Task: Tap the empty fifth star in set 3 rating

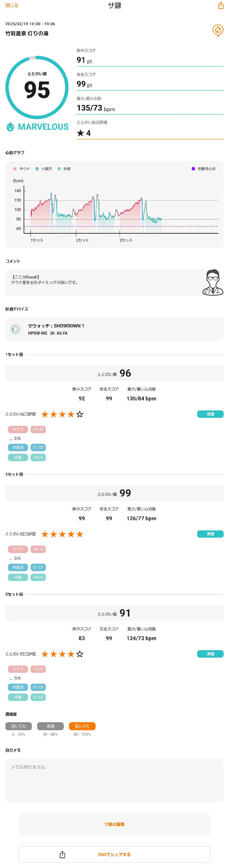Action: click(x=80, y=654)
